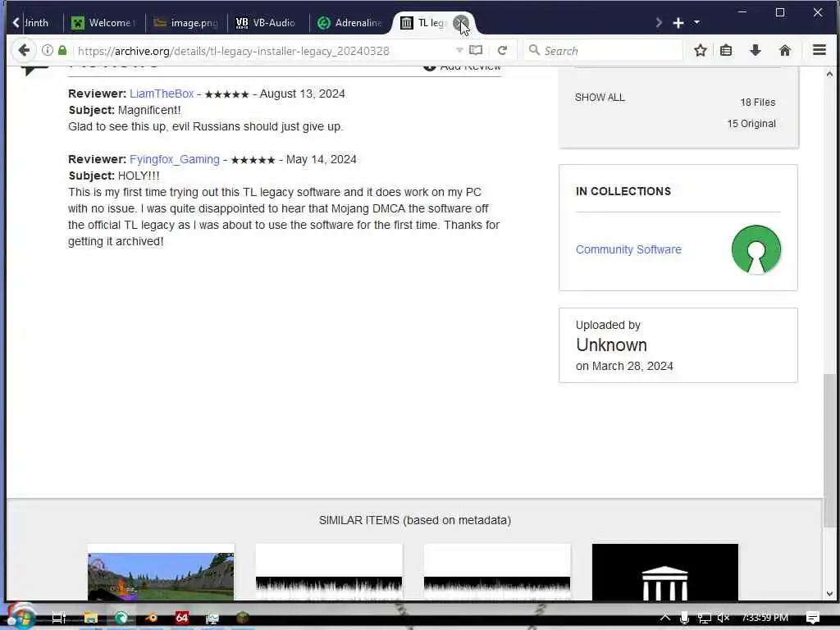Open '15 Original' count
This screenshot has width=840, height=630.
(751, 124)
